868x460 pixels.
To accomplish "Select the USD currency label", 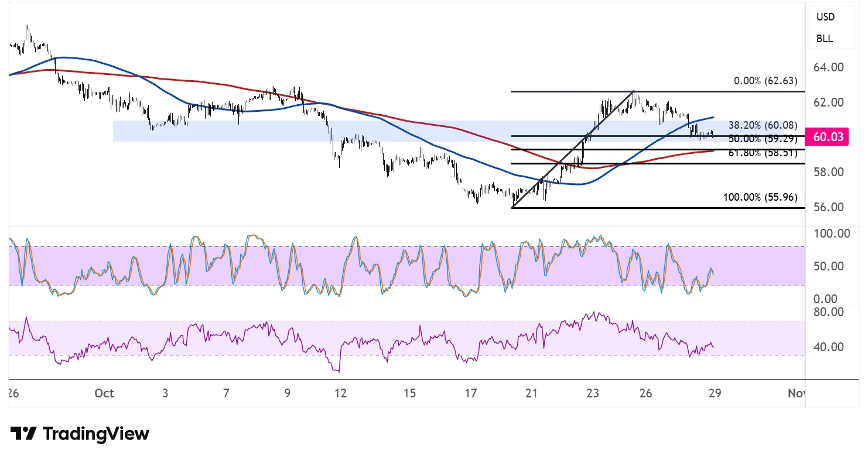I will tap(825, 17).
